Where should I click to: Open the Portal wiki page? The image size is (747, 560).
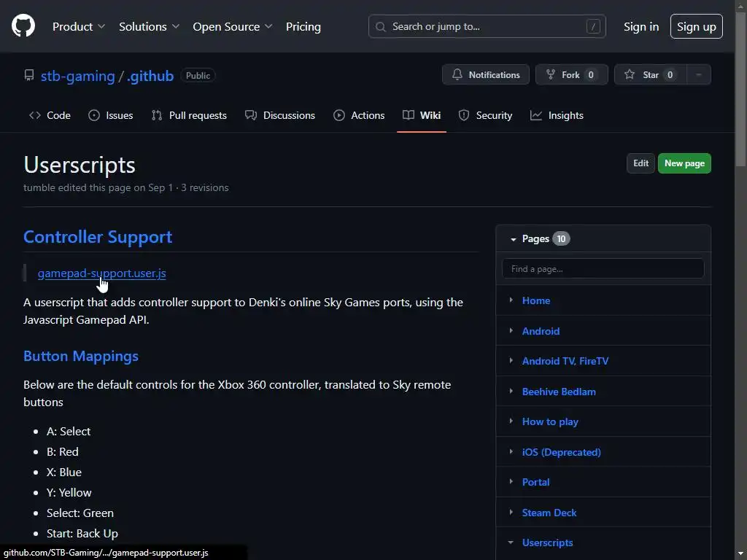(x=535, y=482)
